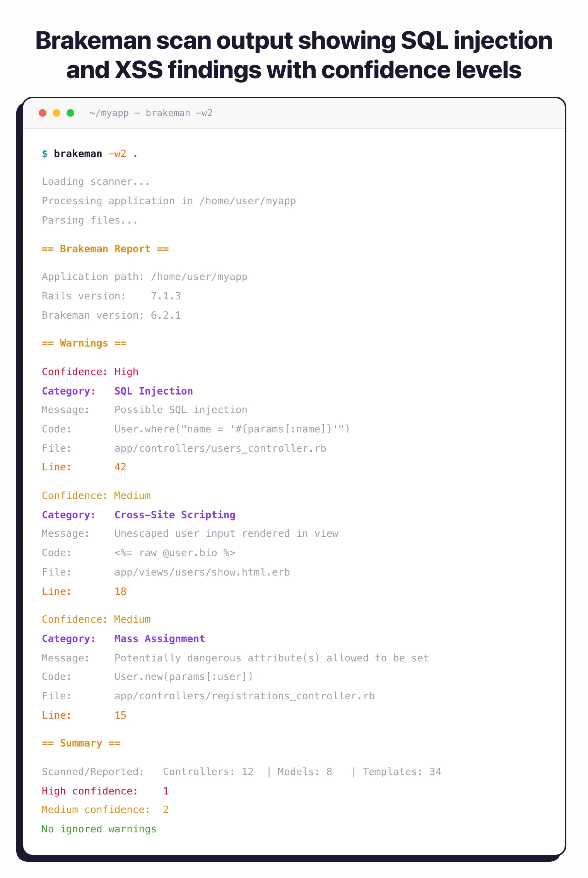Click the users_controller.rb file path
588x878 pixels.
(220, 448)
